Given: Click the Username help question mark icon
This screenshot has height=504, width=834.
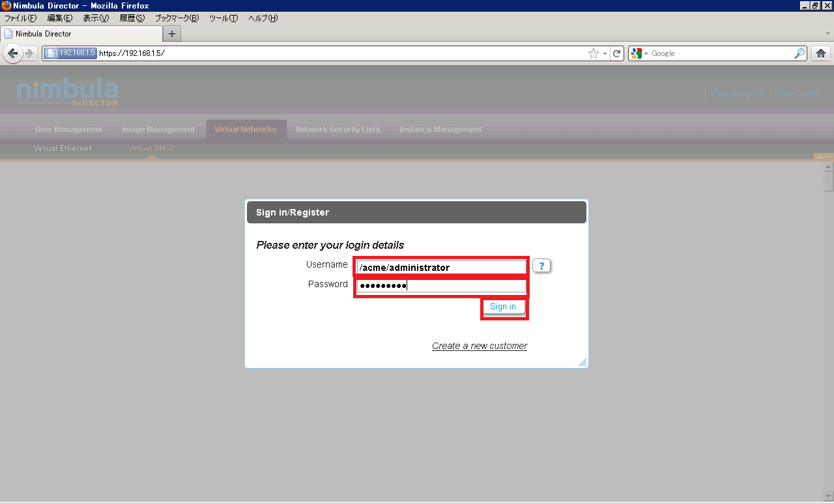Looking at the screenshot, I should click(x=542, y=266).
